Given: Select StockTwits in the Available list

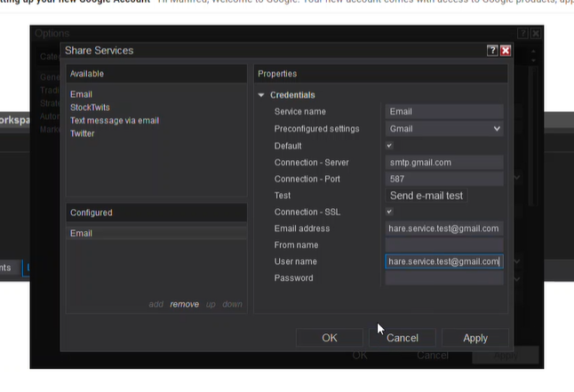Looking at the screenshot, I should click(x=90, y=108).
